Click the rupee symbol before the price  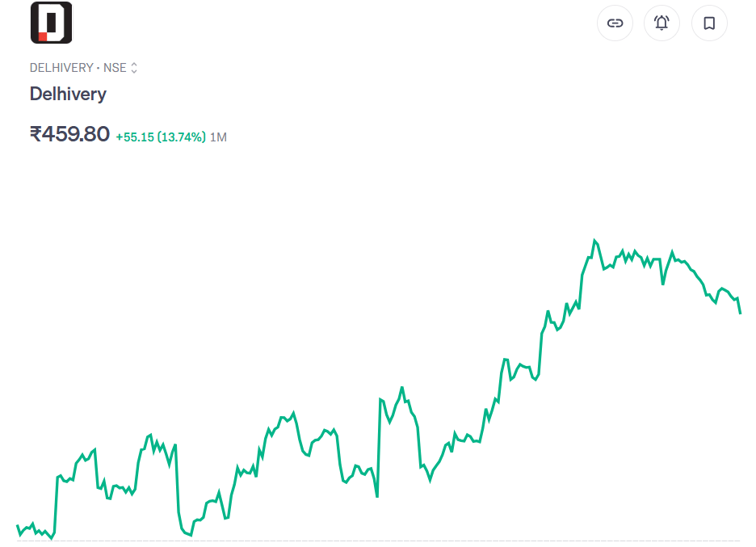tap(36, 134)
